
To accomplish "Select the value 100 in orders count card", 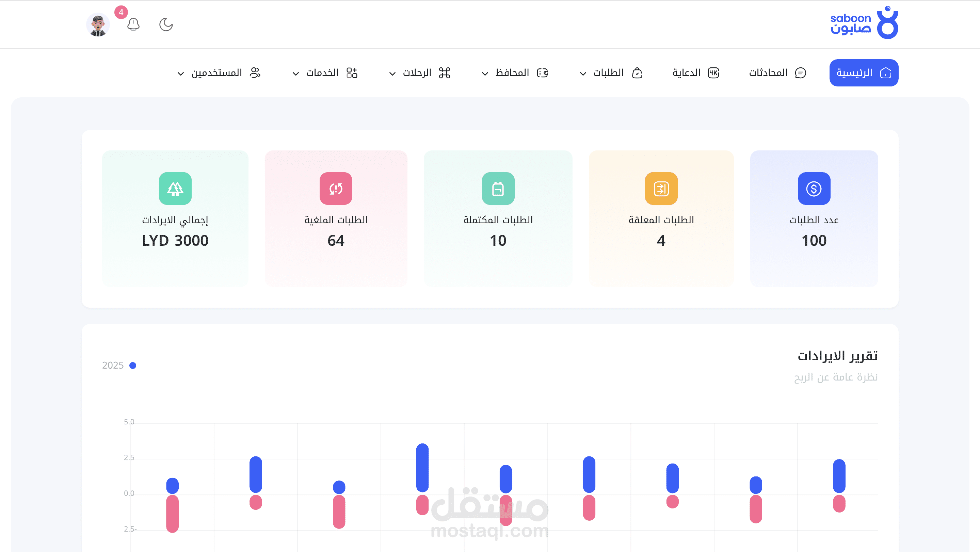I will (x=814, y=240).
